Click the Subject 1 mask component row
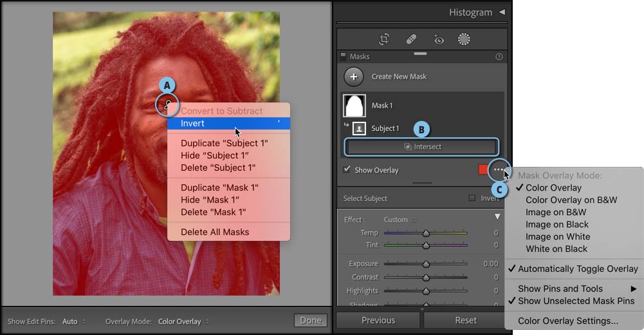 click(422, 129)
